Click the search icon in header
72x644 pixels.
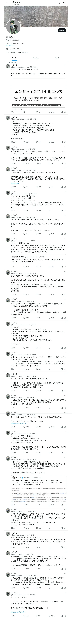pos(64,3)
